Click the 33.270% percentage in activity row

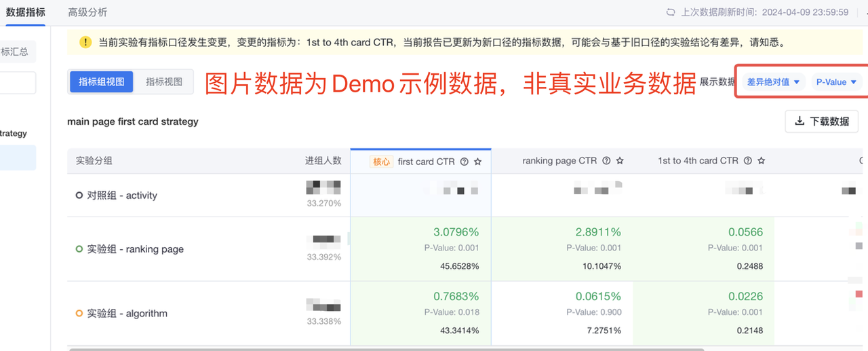[x=324, y=203]
